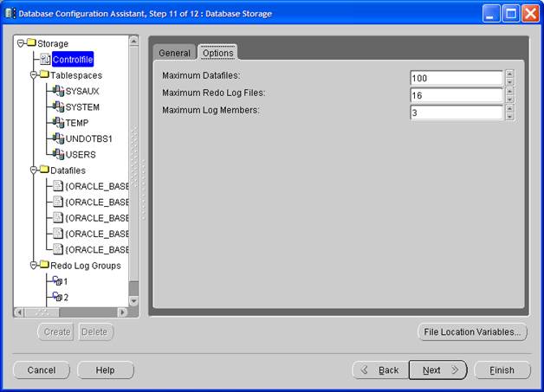Proceed with the Next button
This screenshot has height=392, width=544.
coord(438,370)
